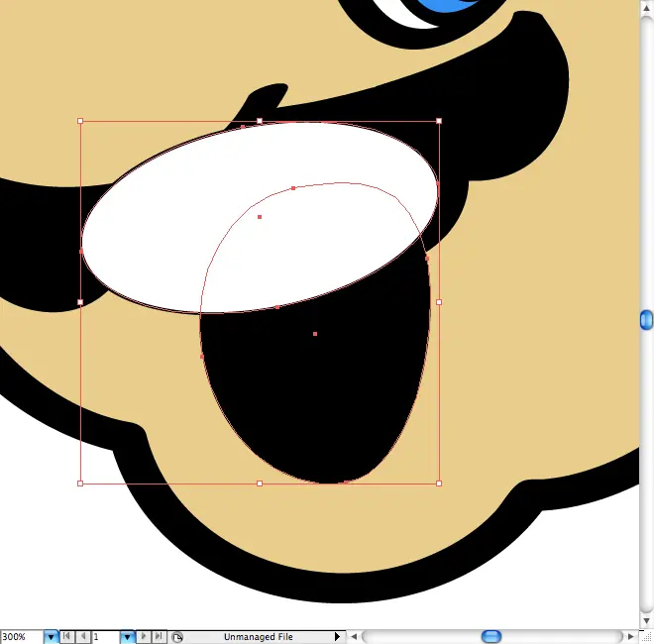Click the horizontal scrollbar blue thumb
The image size is (654, 644).
(491, 637)
